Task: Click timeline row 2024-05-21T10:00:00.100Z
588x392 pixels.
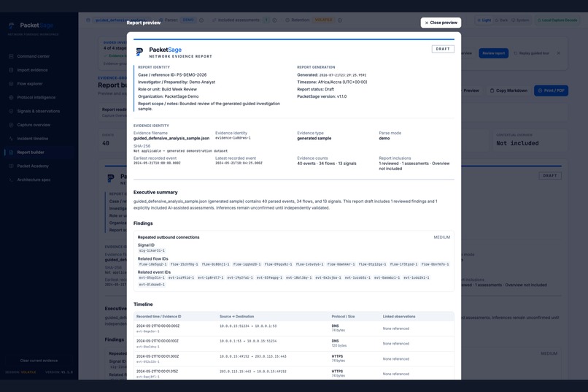Action: point(293,343)
